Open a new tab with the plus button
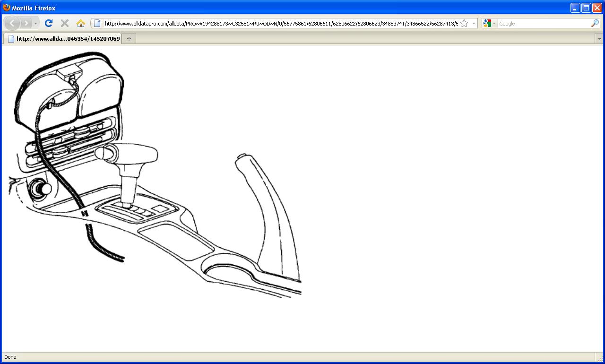Viewport: 605px width, 364px height. (129, 39)
